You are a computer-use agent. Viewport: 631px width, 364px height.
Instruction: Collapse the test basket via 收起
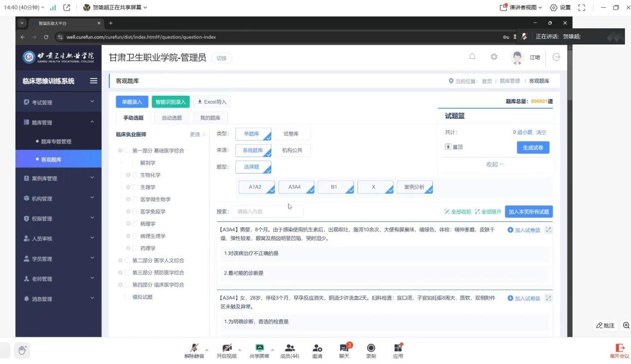[x=495, y=164]
